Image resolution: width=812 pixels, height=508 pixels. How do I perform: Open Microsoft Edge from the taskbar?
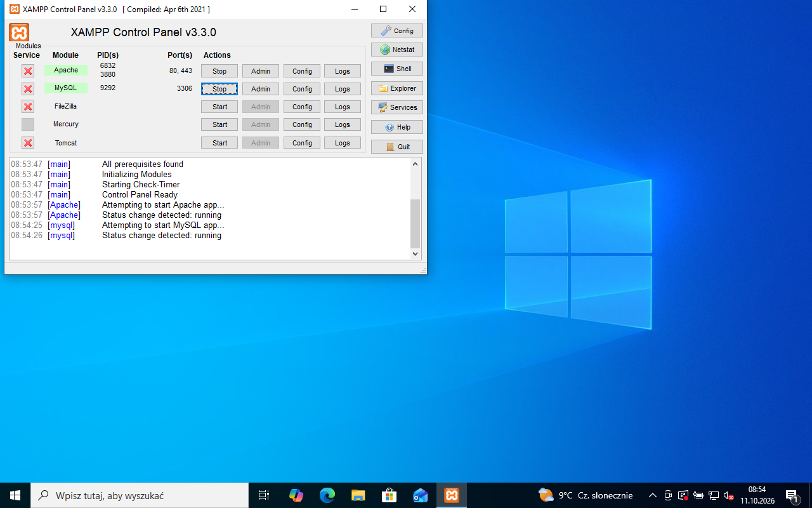[327, 495]
